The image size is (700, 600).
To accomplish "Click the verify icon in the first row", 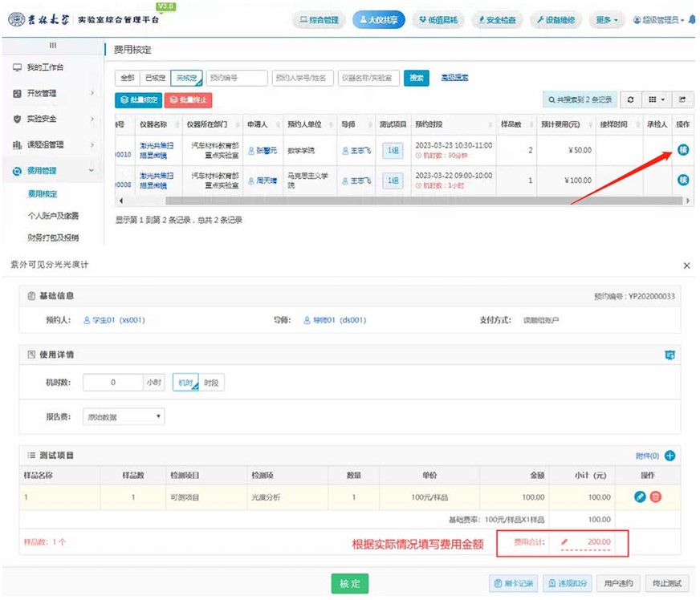I will (683, 150).
